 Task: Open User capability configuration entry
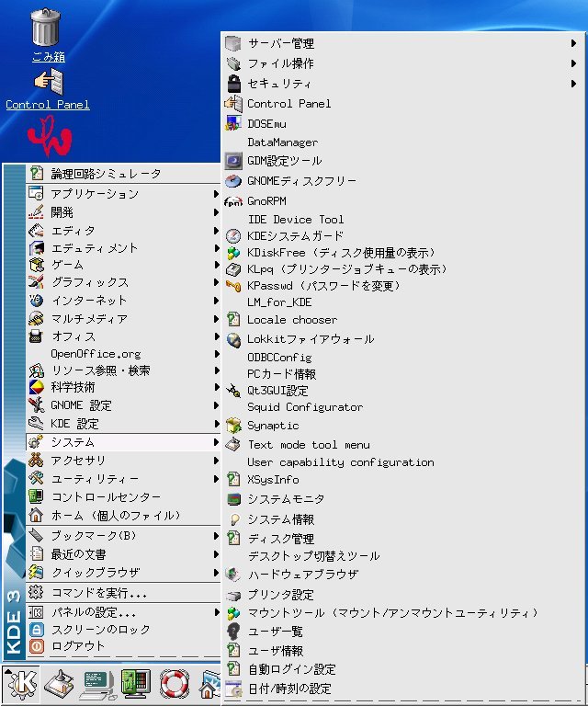click(403, 462)
